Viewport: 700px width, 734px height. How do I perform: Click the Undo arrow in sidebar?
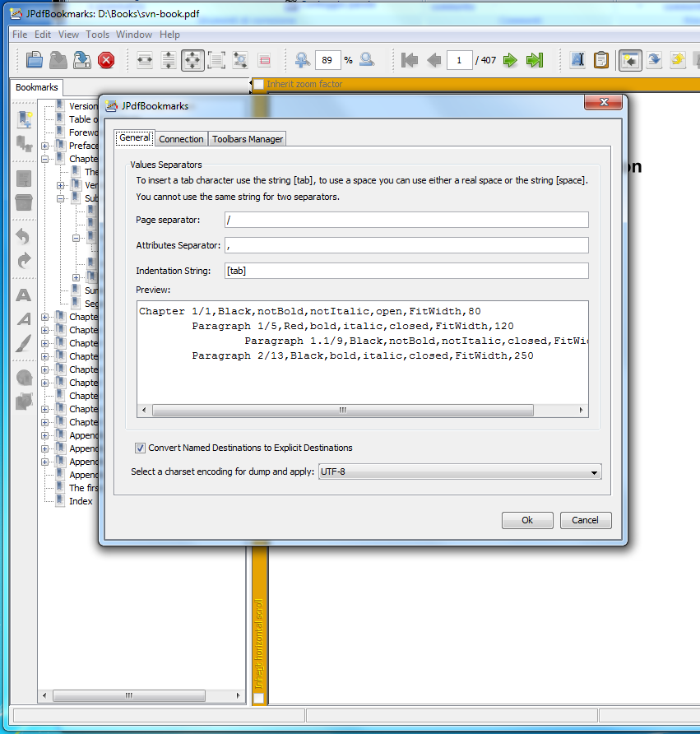(x=23, y=236)
